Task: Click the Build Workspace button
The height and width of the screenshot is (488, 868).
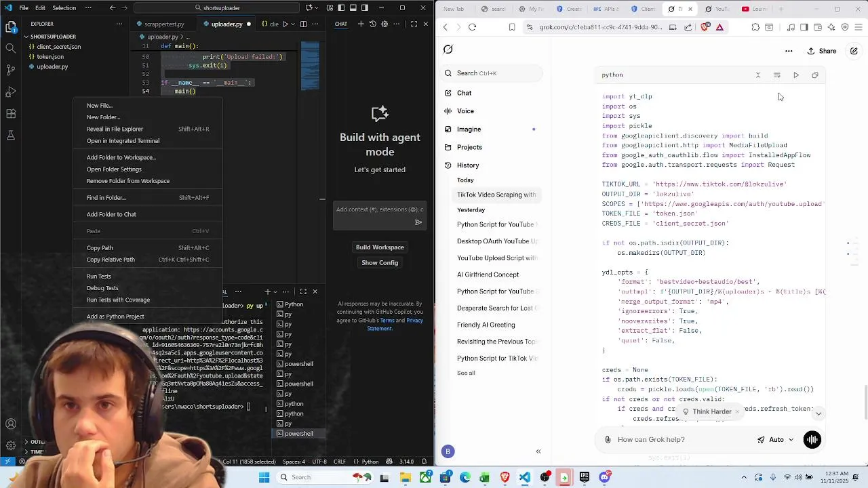Action: 380,247
